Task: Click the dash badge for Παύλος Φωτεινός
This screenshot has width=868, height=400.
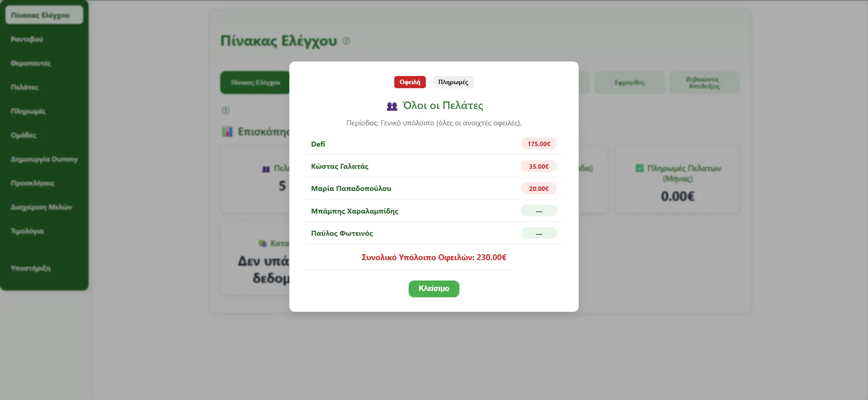Action: 538,233
